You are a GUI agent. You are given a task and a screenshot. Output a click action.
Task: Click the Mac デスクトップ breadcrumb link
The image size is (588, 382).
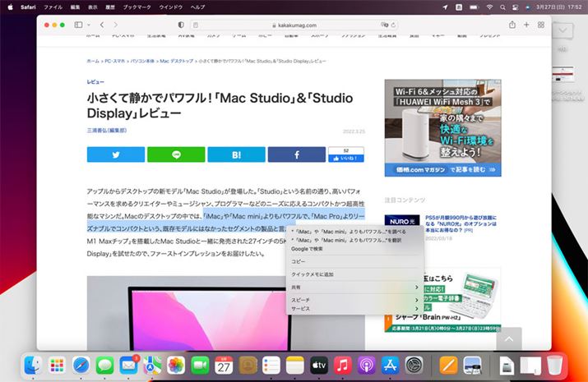click(176, 62)
